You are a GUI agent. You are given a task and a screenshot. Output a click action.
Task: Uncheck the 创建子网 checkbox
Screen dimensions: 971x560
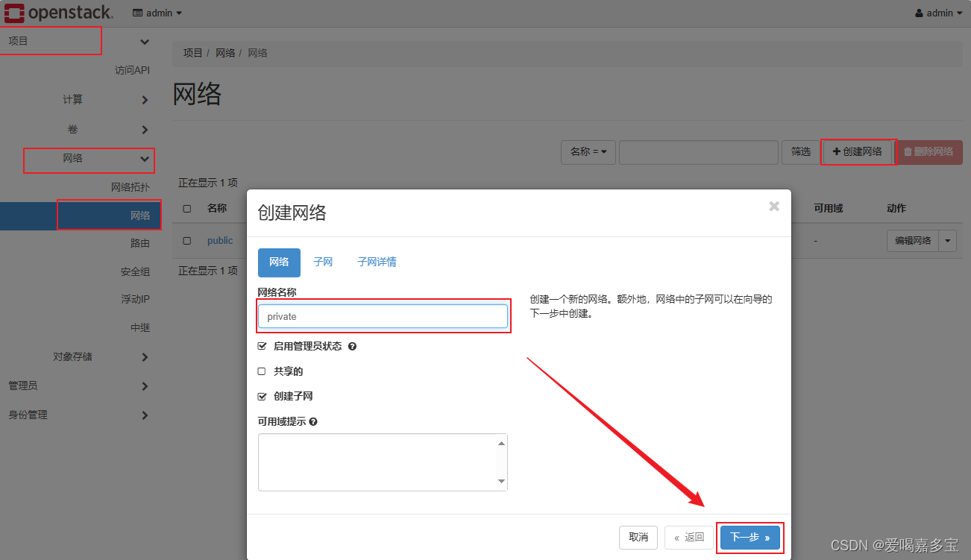[262, 397]
